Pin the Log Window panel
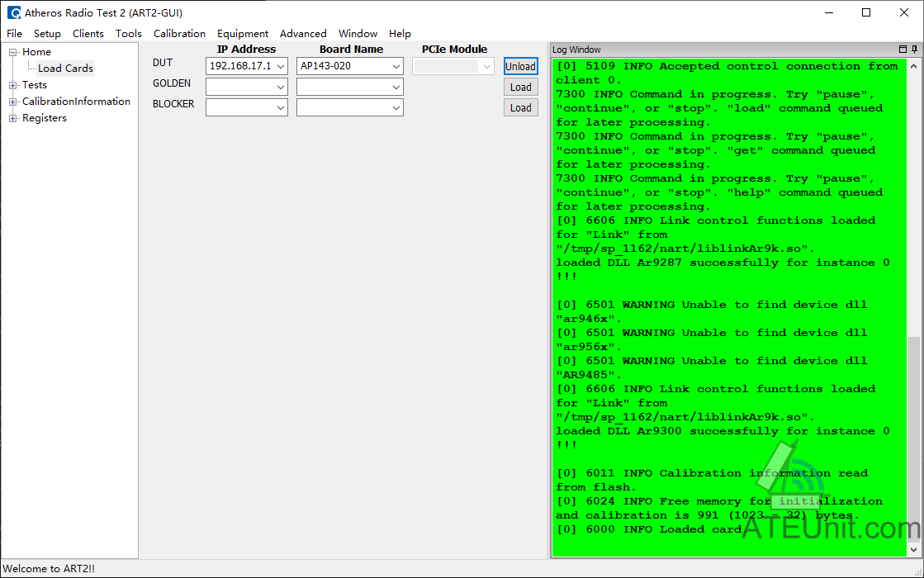 click(914, 50)
